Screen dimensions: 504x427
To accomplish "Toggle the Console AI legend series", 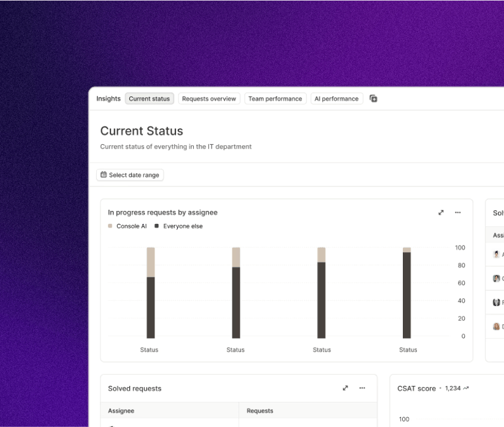I will (128, 226).
